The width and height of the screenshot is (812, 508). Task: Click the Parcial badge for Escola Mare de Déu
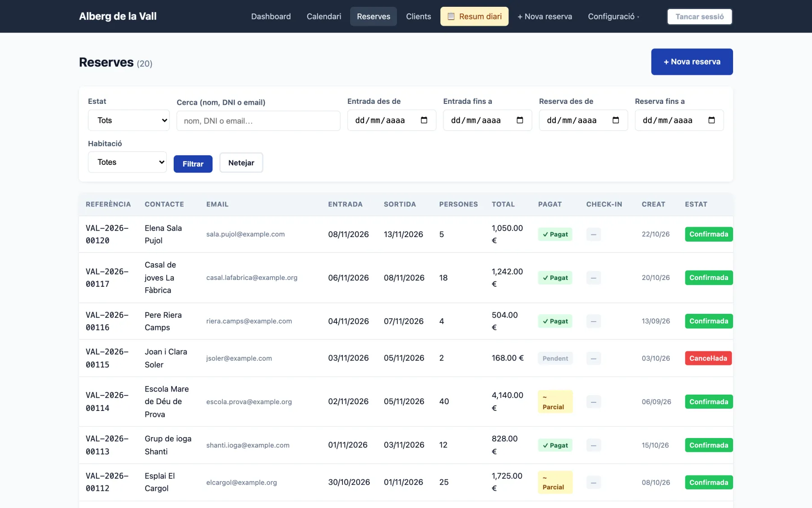pyautogui.click(x=555, y=401)
